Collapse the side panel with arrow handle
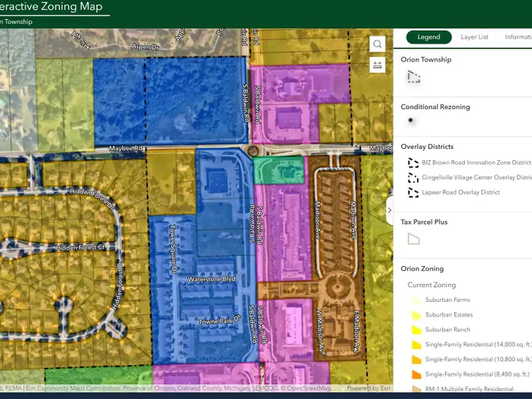Image resolution: width=532 pixels, height=399 pixels. coord(390,210)
